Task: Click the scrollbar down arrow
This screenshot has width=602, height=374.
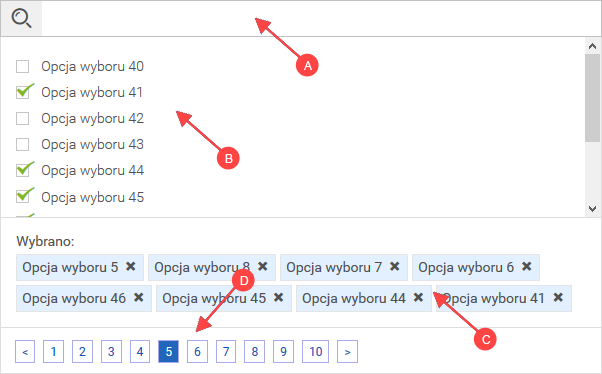Action: (592, 209)
